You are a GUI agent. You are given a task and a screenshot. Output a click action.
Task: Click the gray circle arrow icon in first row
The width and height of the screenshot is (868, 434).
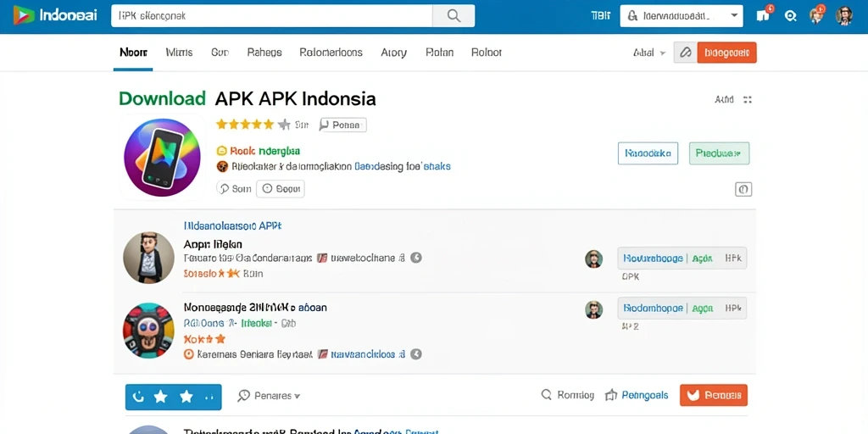[416, 258]
